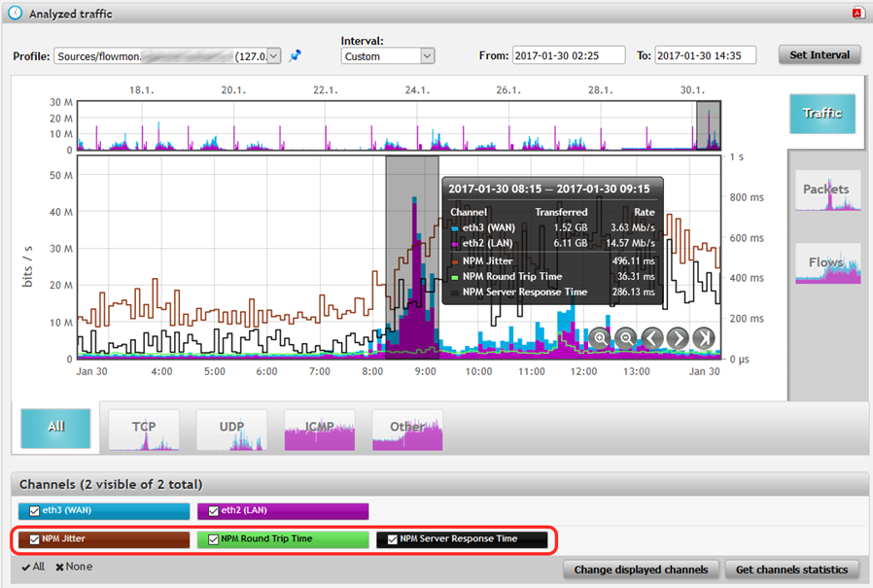The width and height of the screenshot is (873, 588).
Task: Click the gray selection in the overview graph
Action: click(709, 125)
